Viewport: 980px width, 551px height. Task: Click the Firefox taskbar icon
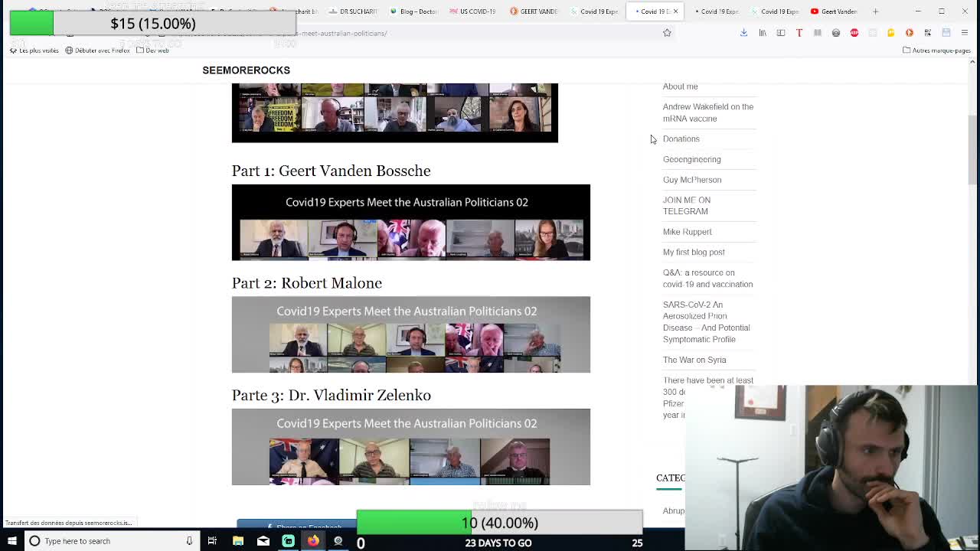point(313,541)
